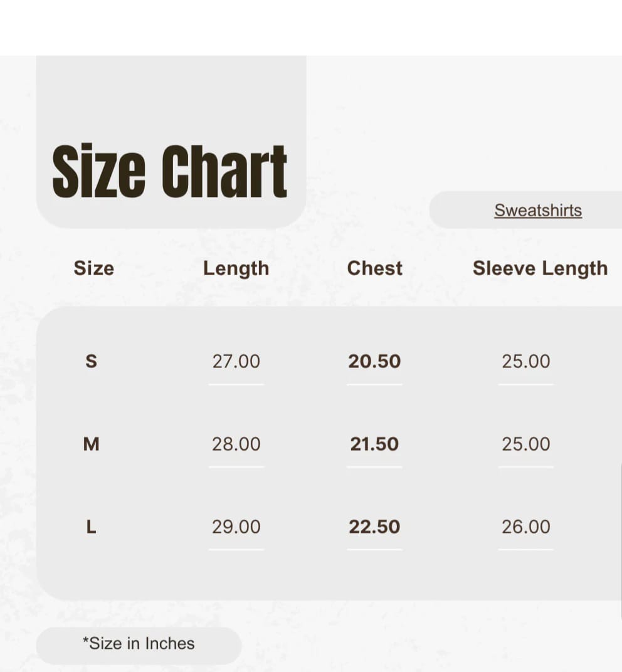This screenshot has width=622, height=672.
Task: Click the Size in Inches note
Action: tap(139, 644)
